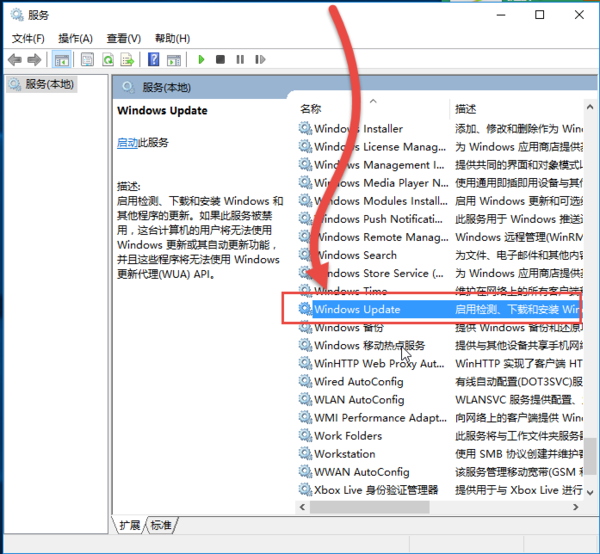Select the Windows Store Service row
Viewport: 600px width, 554px height.
(440, 273)
